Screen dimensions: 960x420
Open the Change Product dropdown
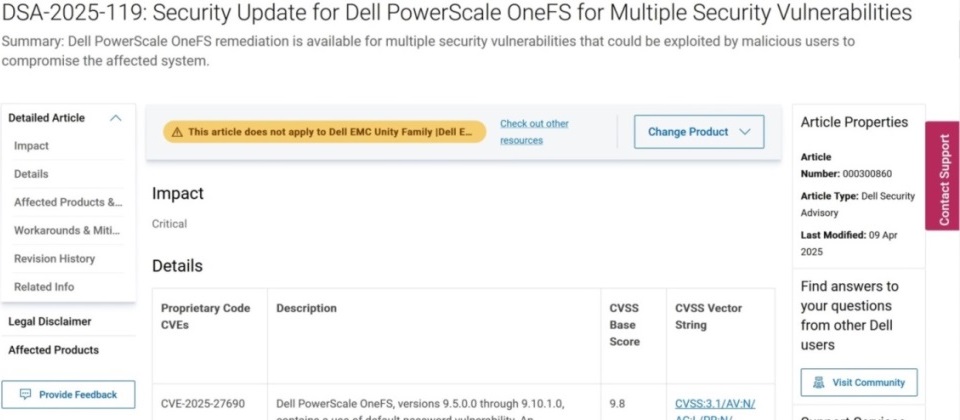click(x=699, y=132)
